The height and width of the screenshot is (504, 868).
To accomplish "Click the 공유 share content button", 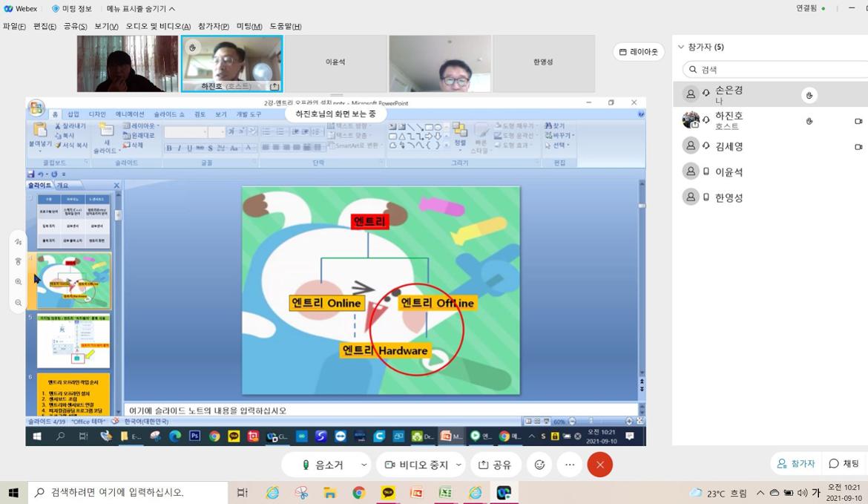I will tap(494, 465).
